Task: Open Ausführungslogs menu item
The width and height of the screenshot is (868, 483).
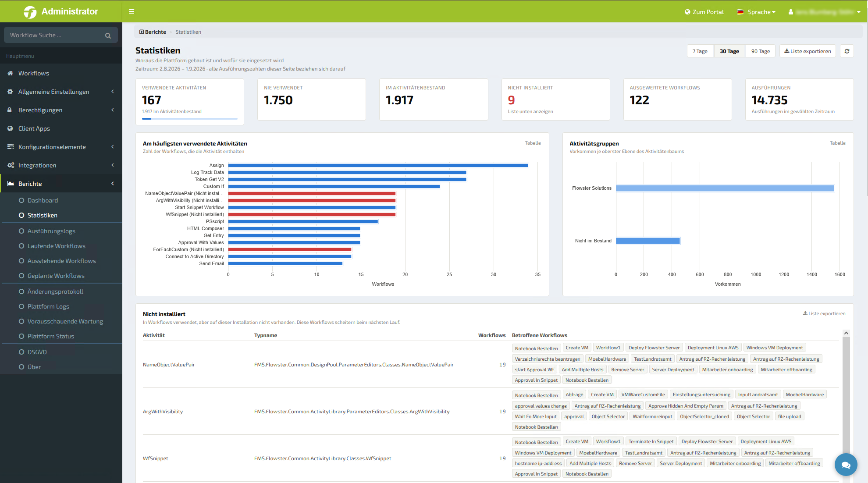Action: coord(51,231)
